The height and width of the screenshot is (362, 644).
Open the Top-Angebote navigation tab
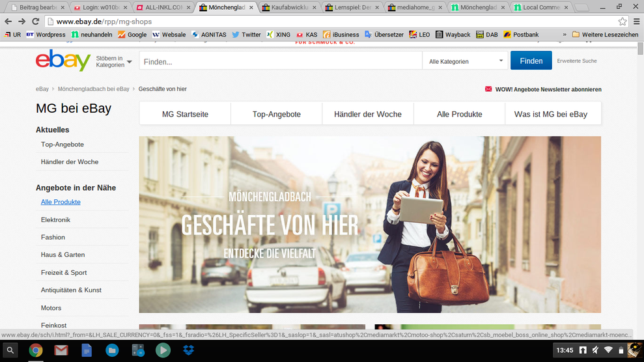pos(276,114)
